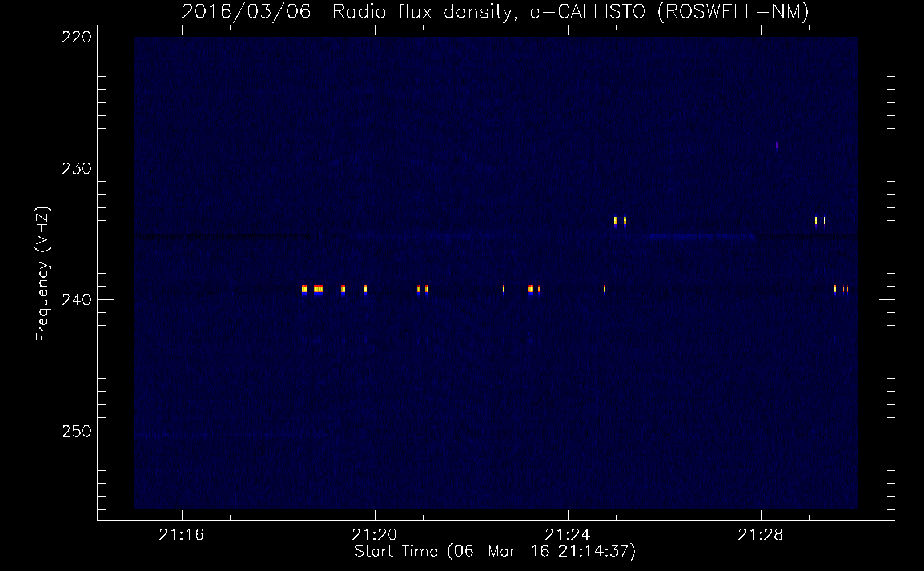Click the Frequency (MHZ) axis label
This screenshot has height=571, width=924.
tap(43, 274)
